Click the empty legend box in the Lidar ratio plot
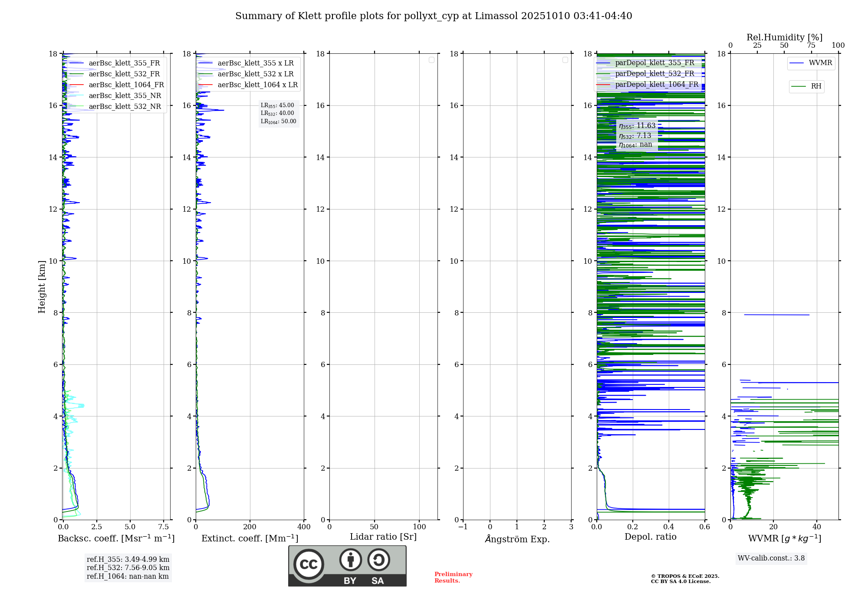The width and height of the screenshot is (868, 590). pos(431,60)
